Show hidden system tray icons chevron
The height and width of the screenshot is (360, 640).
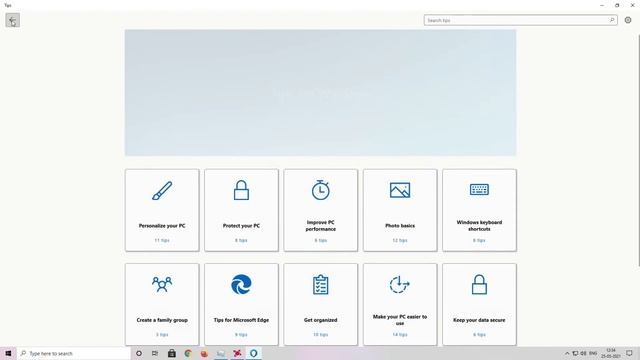click(x=567, y=353)
